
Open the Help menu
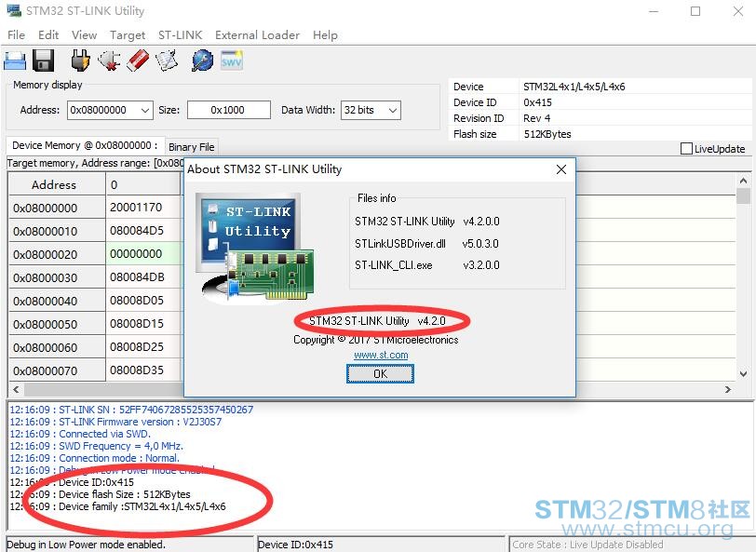325,35
